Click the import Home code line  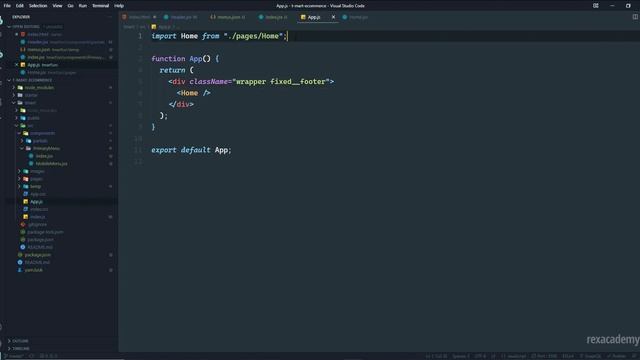(x=219, y=36)
